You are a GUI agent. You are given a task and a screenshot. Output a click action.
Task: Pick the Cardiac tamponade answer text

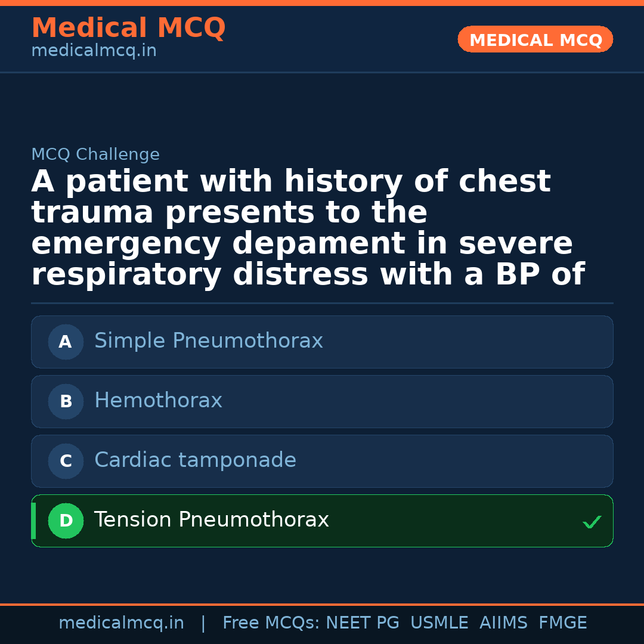coord(195,460)
